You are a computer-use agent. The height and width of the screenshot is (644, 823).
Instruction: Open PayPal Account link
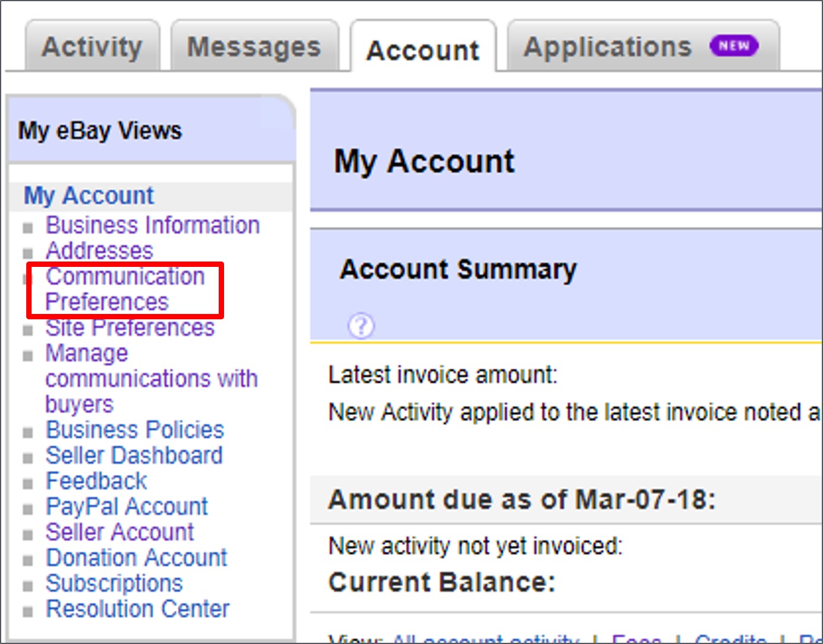pos(127,506)
